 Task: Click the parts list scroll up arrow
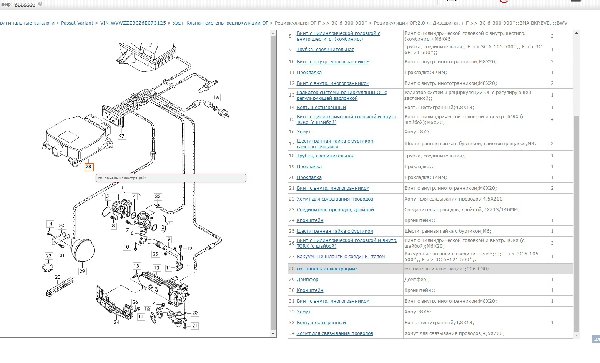577,34
